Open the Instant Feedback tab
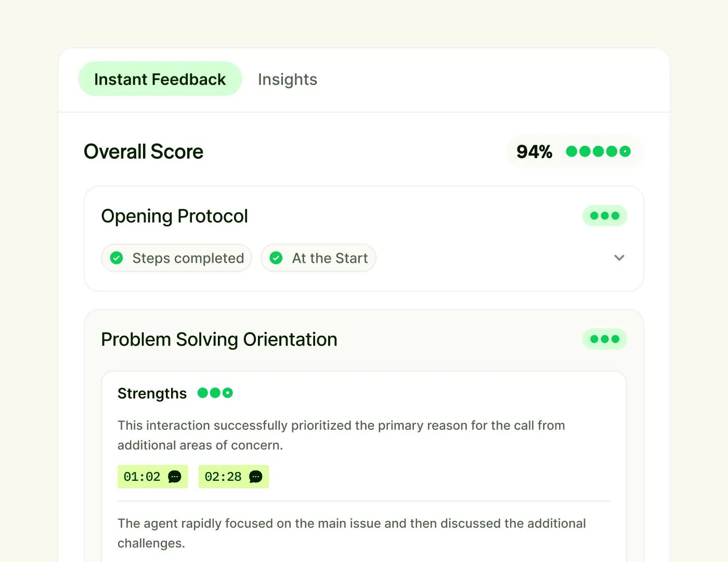The width and height of the screenshot is (728, 562). [160, 79]
